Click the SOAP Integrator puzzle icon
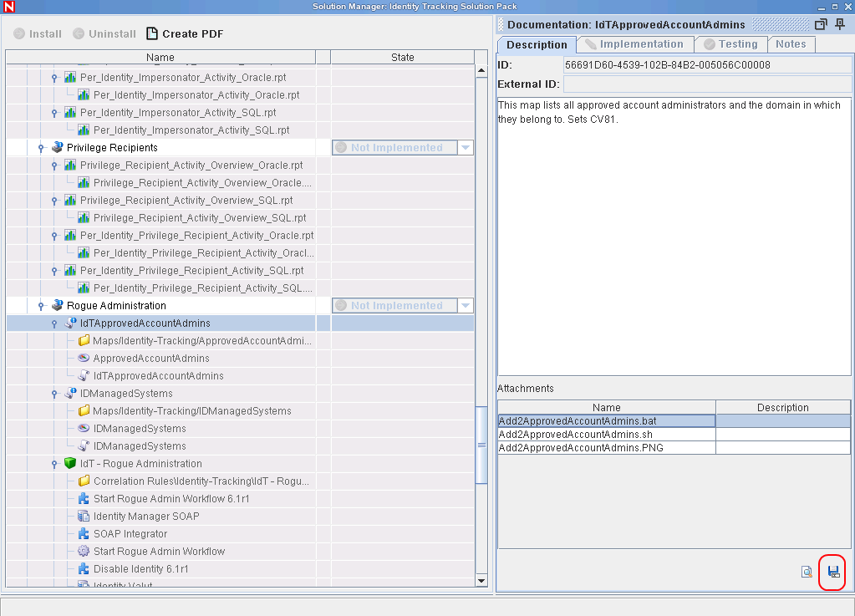 pos(84,534)
